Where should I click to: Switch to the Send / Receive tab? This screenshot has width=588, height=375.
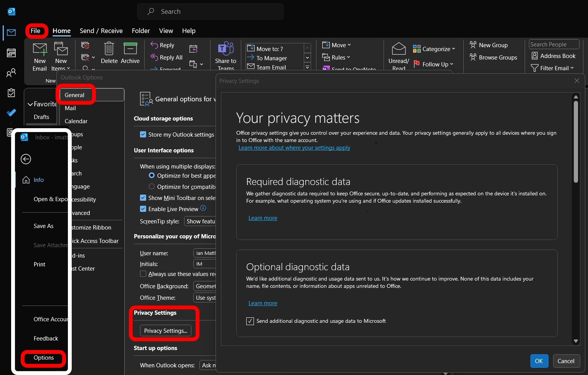pyautogui.click(x=101, y=31)
